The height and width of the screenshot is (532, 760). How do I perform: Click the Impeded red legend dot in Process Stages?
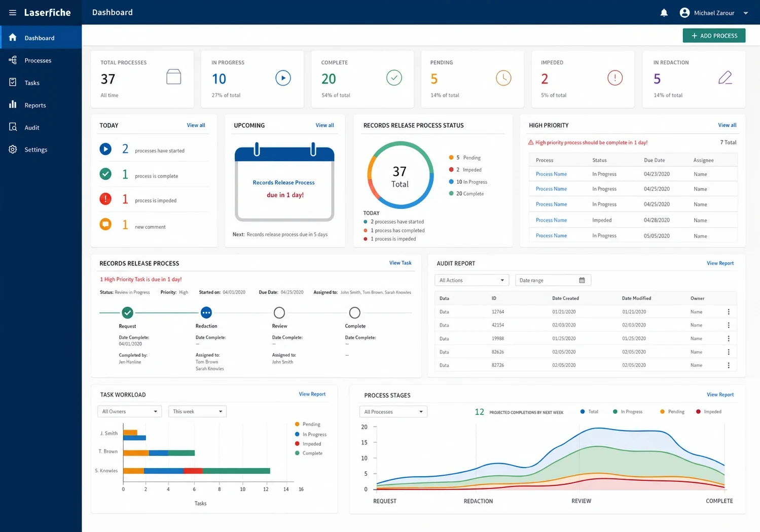[698, 411]
